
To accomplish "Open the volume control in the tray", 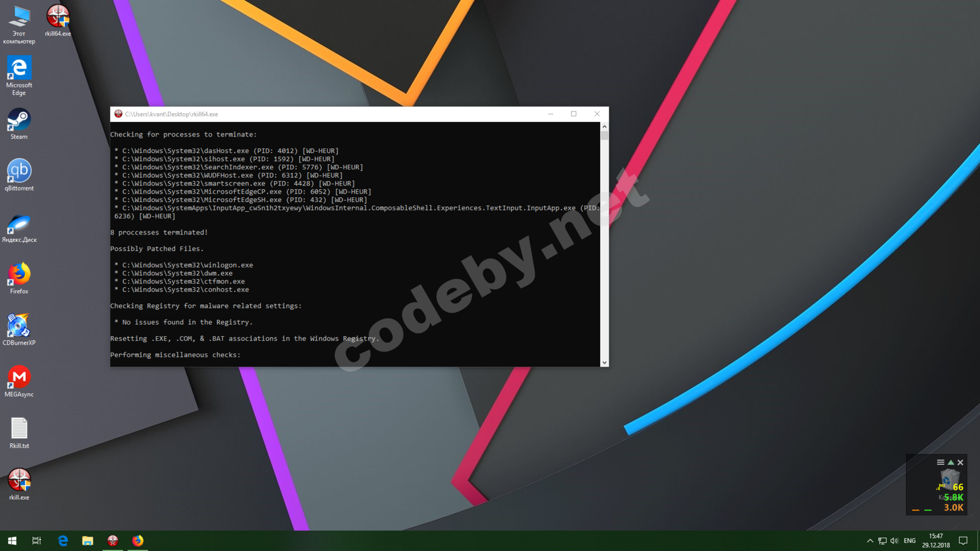I will coord(894,541).
